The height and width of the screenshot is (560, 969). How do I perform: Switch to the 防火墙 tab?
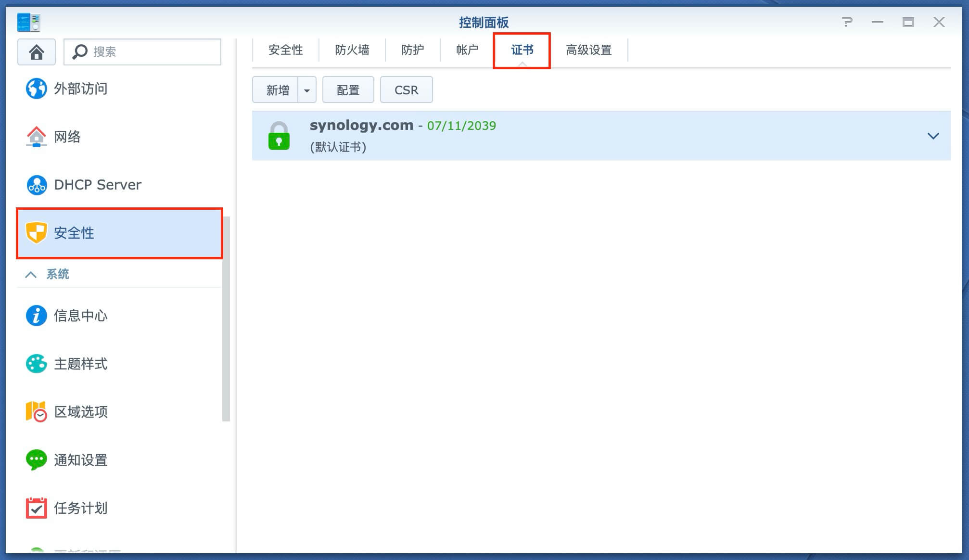(x=352, y=50)
